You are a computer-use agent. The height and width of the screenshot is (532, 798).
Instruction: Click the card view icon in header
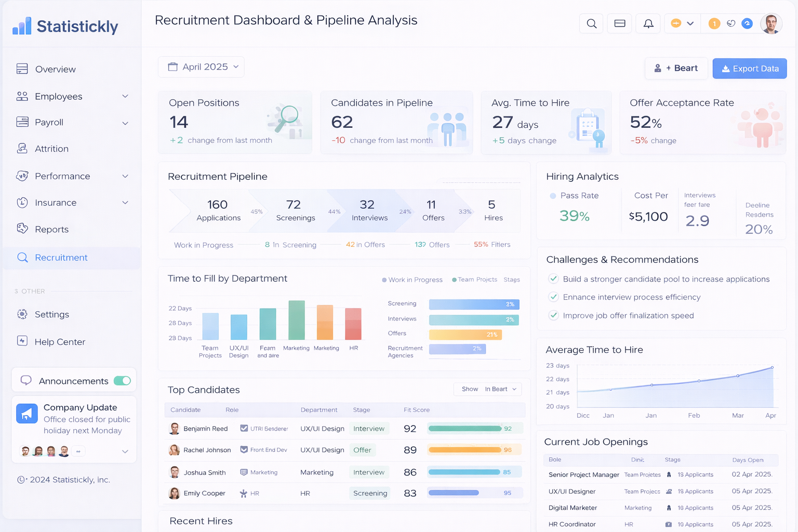pyautogui.click(x=620, y=24)
